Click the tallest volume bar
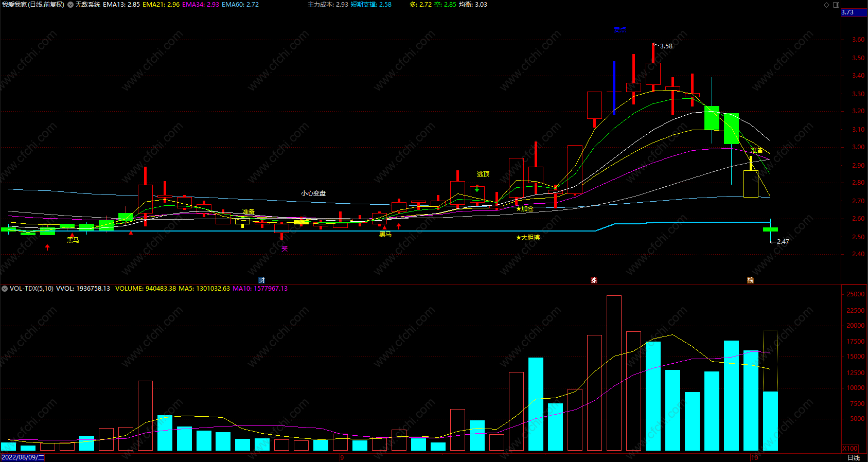The height and width of the screenshot is (462, 868). tap(614, 373)
